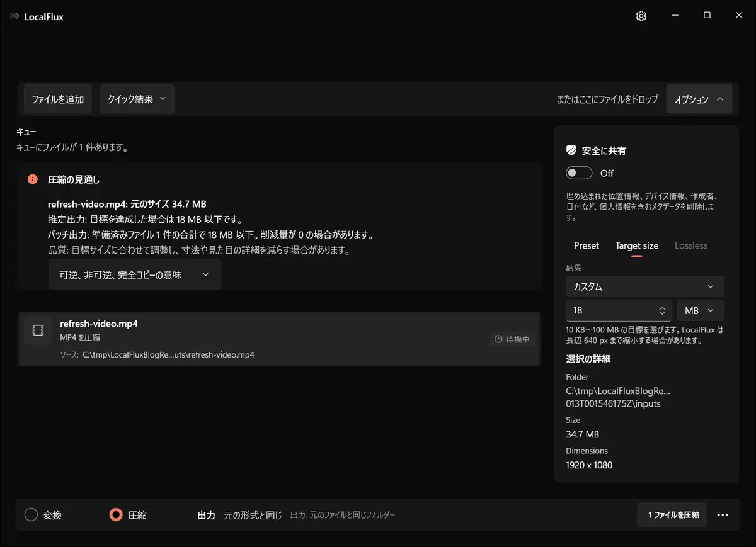The height and width of the screenshot is (547, 756).
Task: Click the orange info icon beside 圧縮の見通し
Action: tap(33, 179)
